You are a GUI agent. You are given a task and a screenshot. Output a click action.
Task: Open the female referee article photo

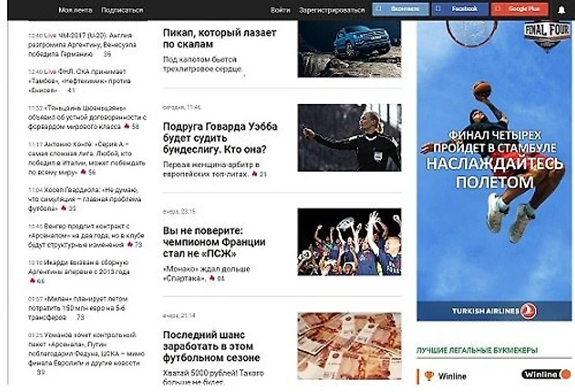(350, 138)
